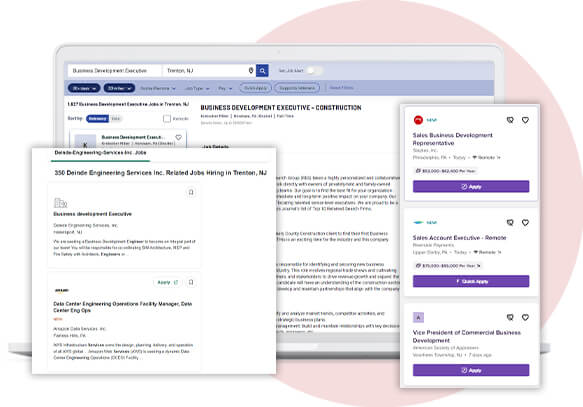Click the red company logo on Sales Business card
This screenshot has height=407, width=583.
tap(418, 120)
